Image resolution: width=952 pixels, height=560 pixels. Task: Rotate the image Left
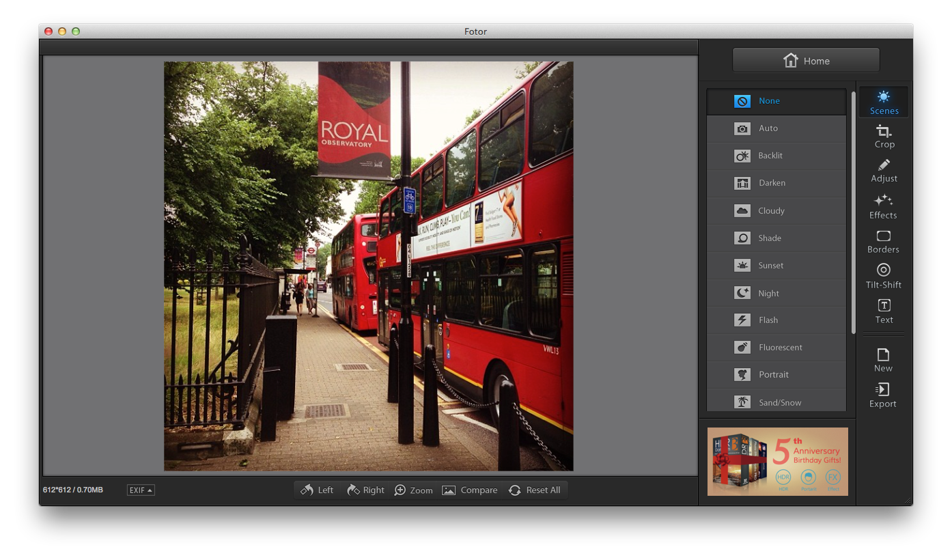point(318,490)
